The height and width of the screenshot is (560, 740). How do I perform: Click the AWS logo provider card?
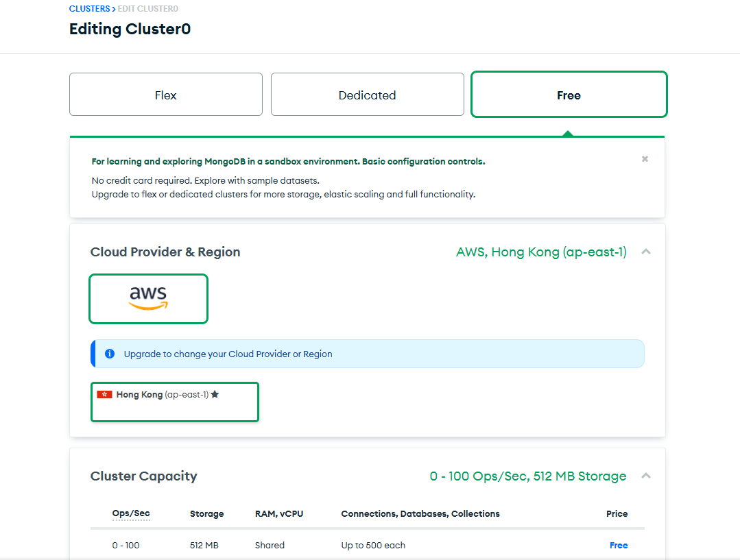[149, 299]
